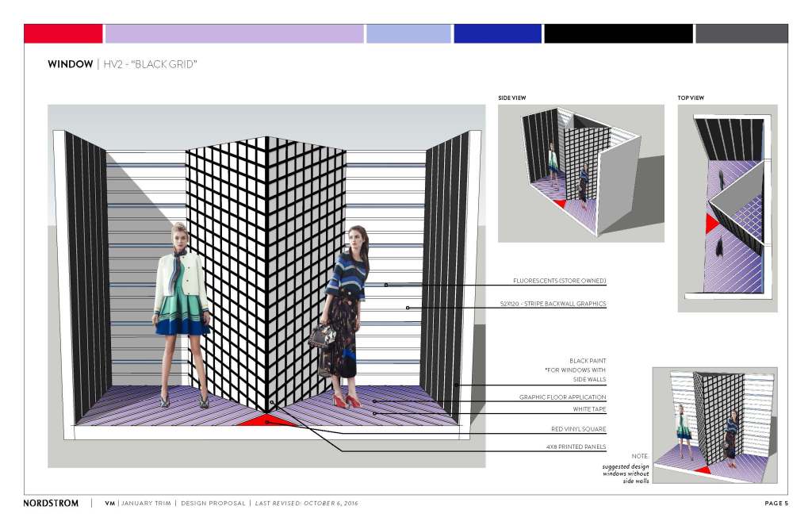Screen dimensions: 812x525
Task: Pick the light periwinkle blue swatch
Action: click(x=408, y=33)
